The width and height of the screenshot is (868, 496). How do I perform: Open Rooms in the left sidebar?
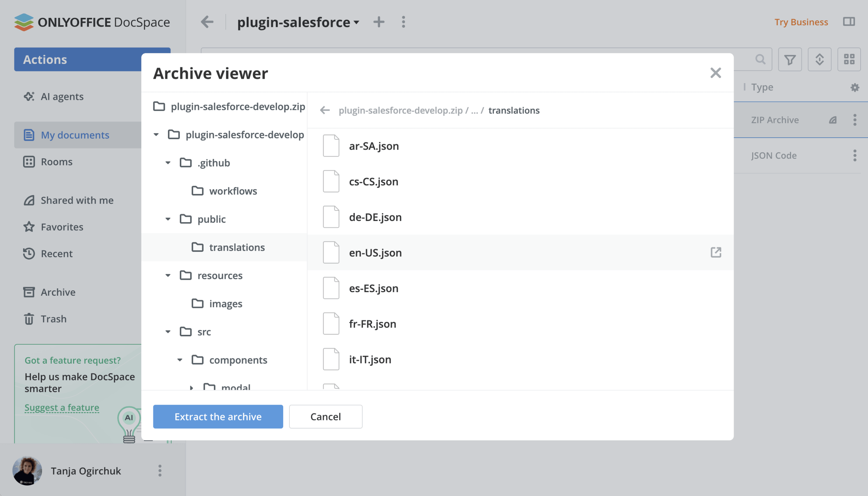click(56, 162)
